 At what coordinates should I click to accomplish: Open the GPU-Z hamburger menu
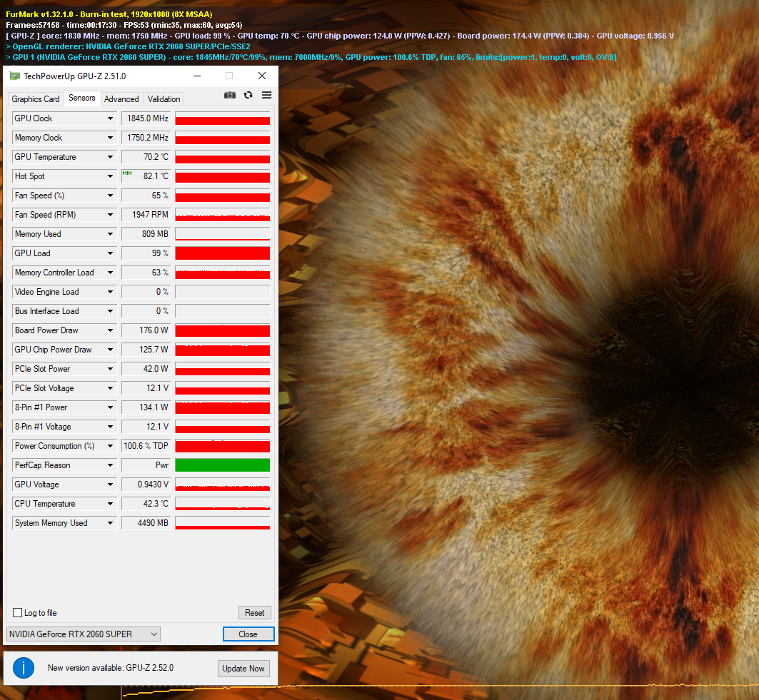click(x=267, y=96)
